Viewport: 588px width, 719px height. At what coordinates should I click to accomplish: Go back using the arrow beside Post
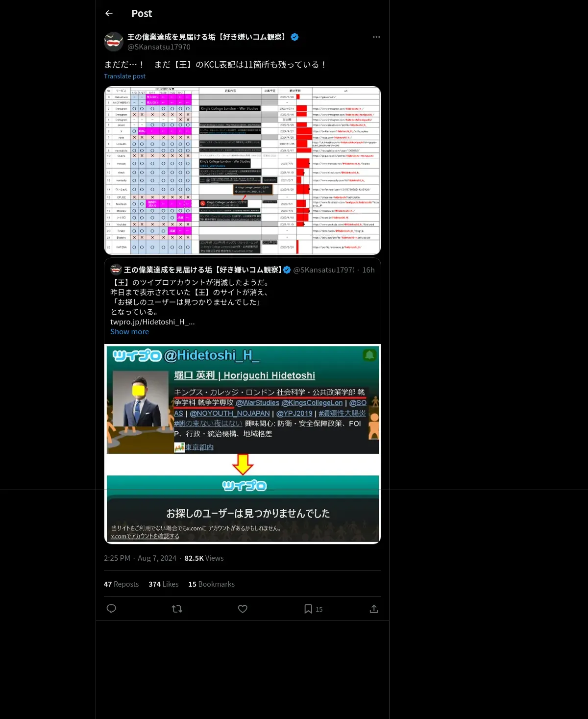(109, 13)
